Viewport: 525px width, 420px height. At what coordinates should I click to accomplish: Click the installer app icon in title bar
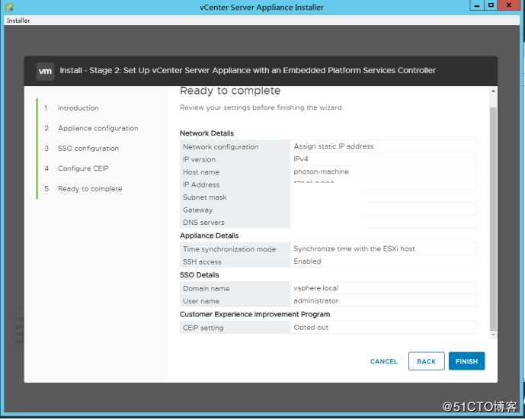click(9, 7)
